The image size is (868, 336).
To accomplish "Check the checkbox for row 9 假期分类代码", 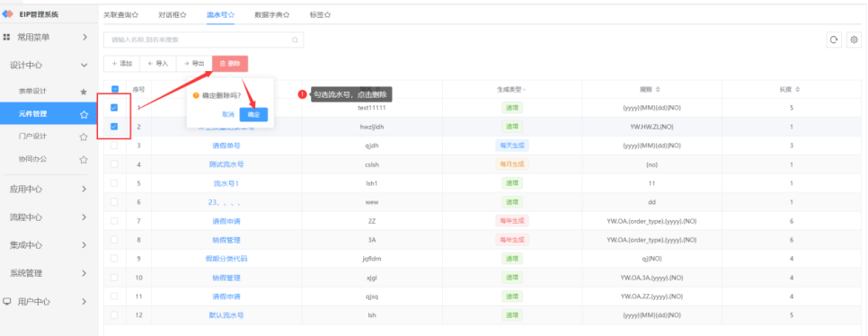I will (x=114, y=259).
